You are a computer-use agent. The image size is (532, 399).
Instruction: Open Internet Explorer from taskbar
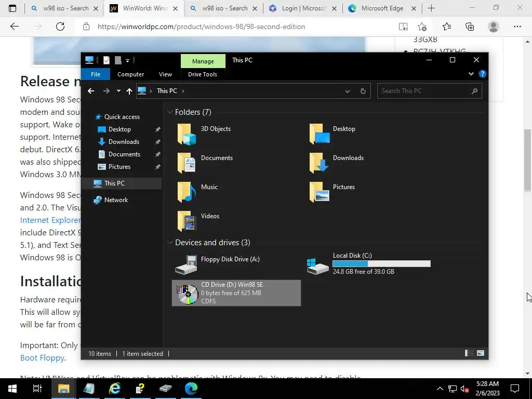115,389
